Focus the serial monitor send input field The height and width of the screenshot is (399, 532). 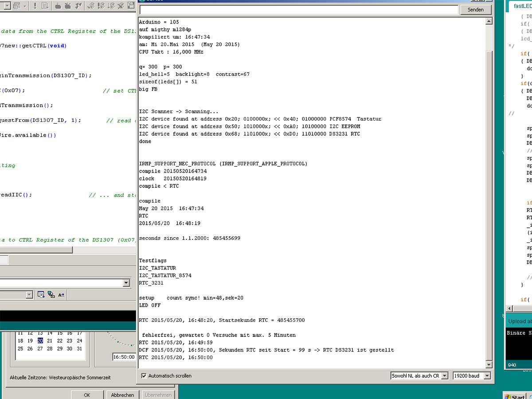[299, 10]
